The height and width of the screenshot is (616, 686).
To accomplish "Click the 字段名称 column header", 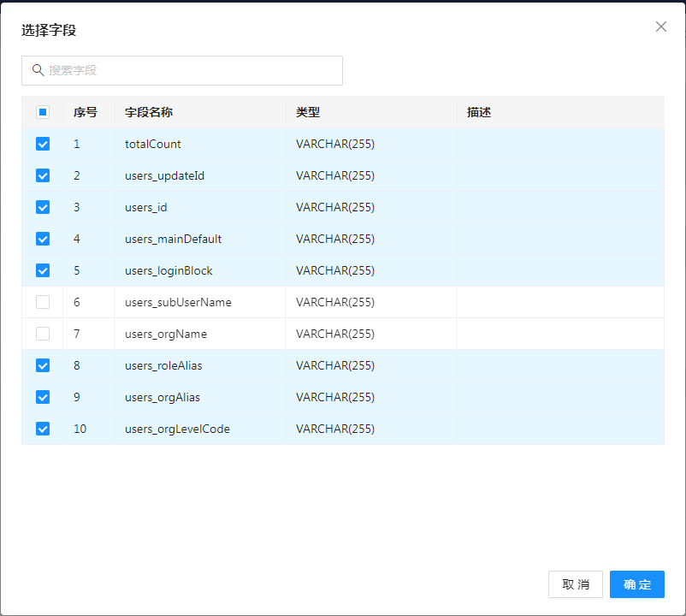I will pos(149,112).
